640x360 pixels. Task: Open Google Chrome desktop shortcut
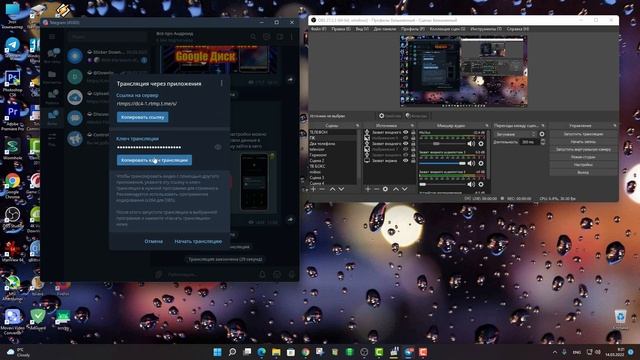click(x=13, y=185)
